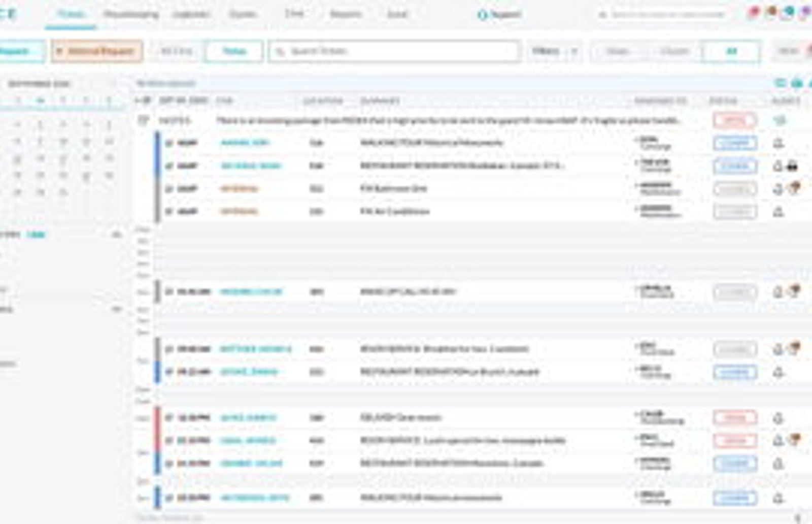The height and width of the screenshot is (524, 812).
Task: Click the bell on the last WALKING TOUR row
Action: pyautogui.click(x=778, y=498)
